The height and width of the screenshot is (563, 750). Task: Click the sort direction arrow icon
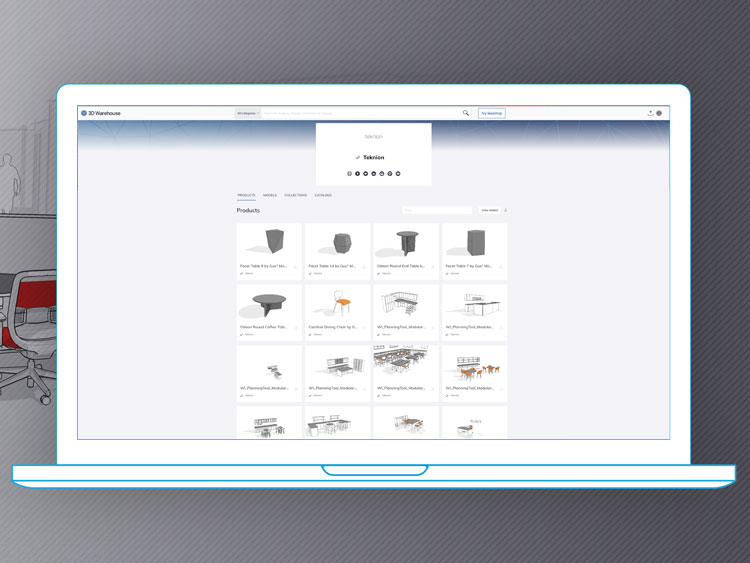click(506, 210)
